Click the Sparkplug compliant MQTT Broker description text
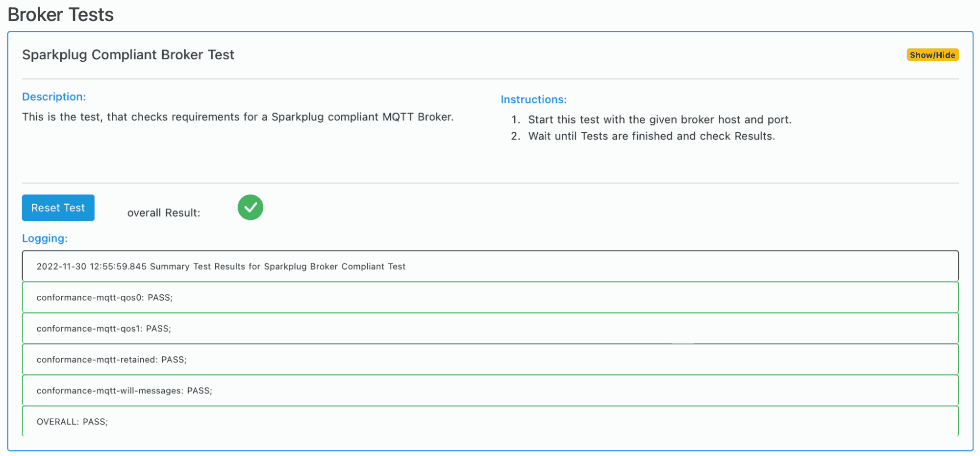Viewport: 980px width, 456px height. click(x=238, y=117)
